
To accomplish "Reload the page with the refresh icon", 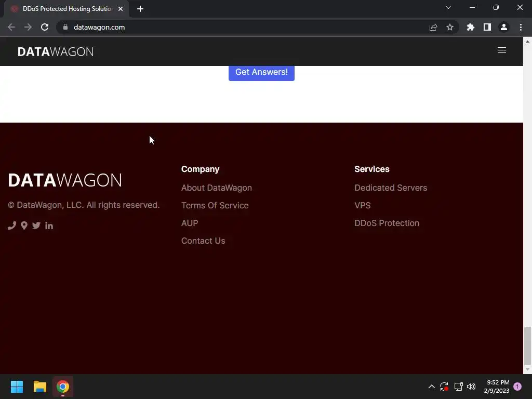I will (x=45, y=27).
